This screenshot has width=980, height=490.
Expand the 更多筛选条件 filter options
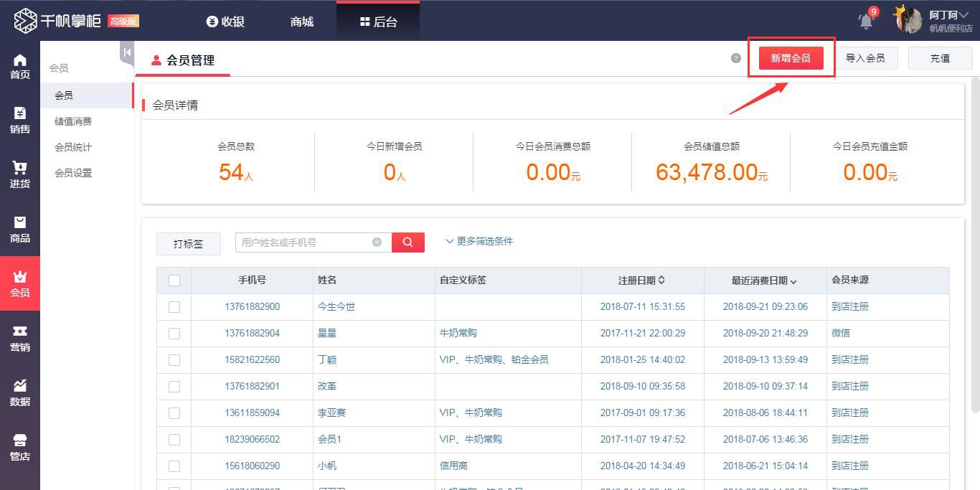click(x=479, y=241)
